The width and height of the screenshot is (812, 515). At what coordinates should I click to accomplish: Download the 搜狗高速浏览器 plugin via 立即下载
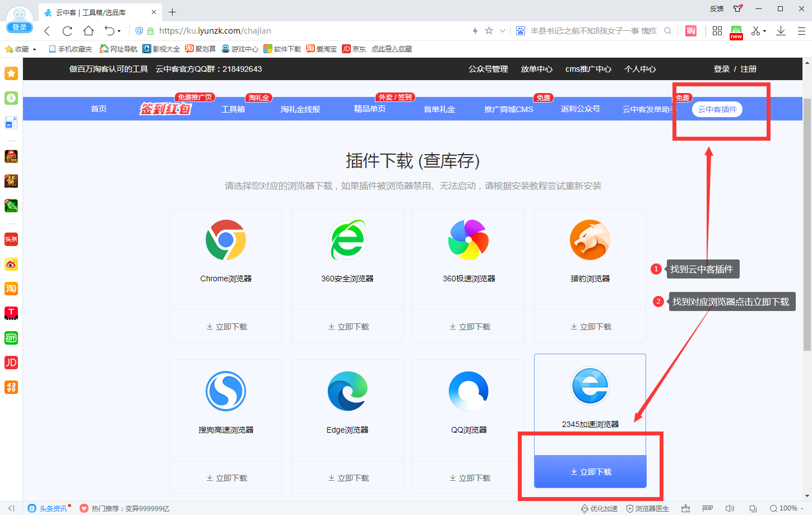226,477
